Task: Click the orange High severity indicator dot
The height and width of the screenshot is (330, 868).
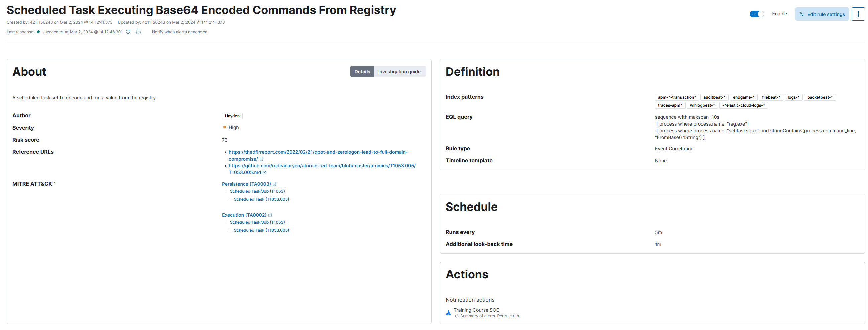Action: tap(224, 127)
